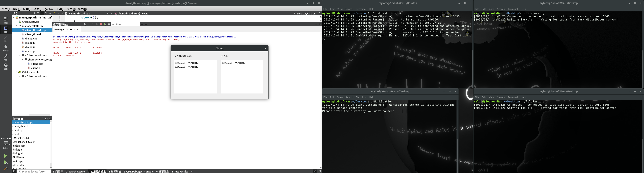Open the Debug mode in left sidebar
Viewport: 644px width, 173px height.
point(6,48)
